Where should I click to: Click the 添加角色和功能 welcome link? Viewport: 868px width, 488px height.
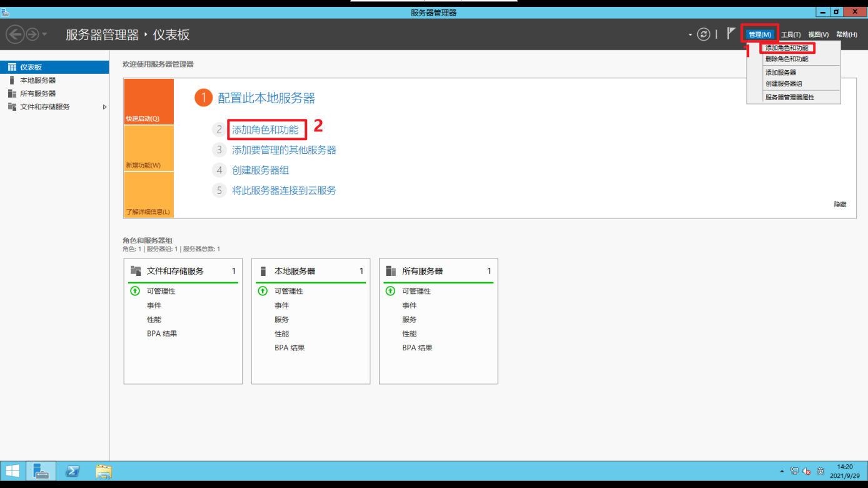tap(265, 130)
